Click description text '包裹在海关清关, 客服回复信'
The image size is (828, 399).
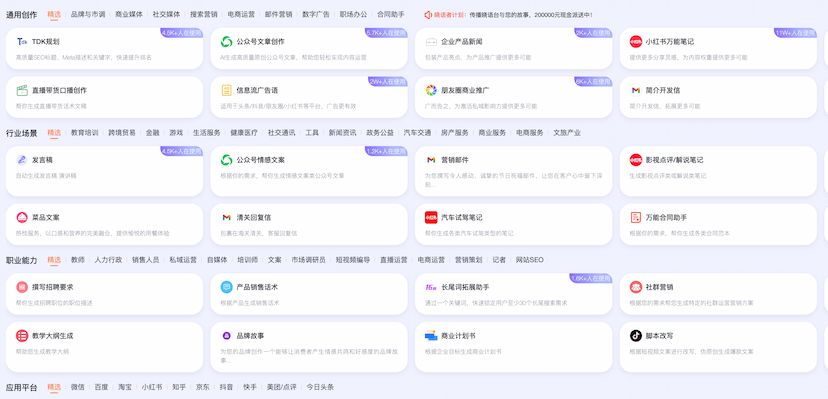(x=259, y=233)
